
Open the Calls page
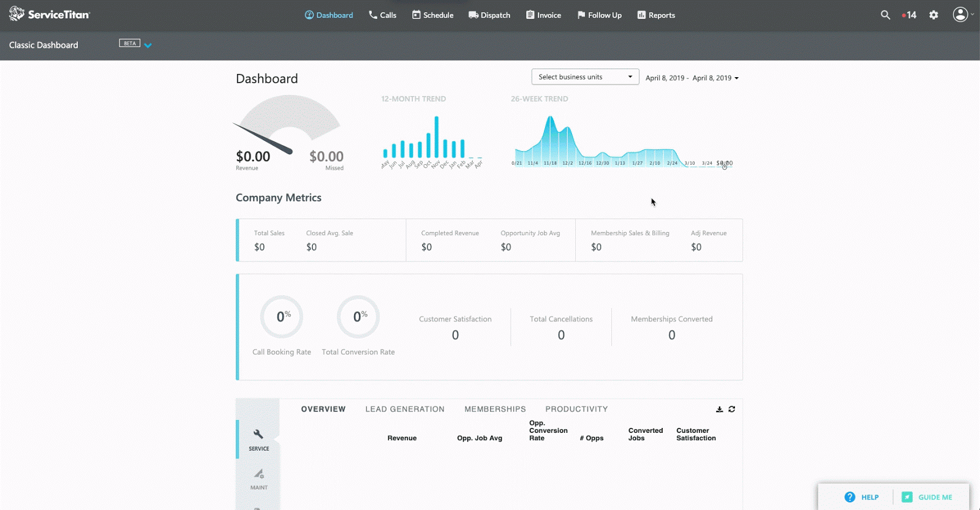[x=382, y=15]
